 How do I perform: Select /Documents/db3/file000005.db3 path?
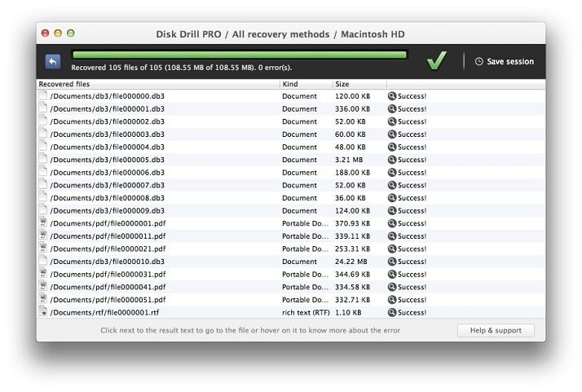[x=108, y=160]
